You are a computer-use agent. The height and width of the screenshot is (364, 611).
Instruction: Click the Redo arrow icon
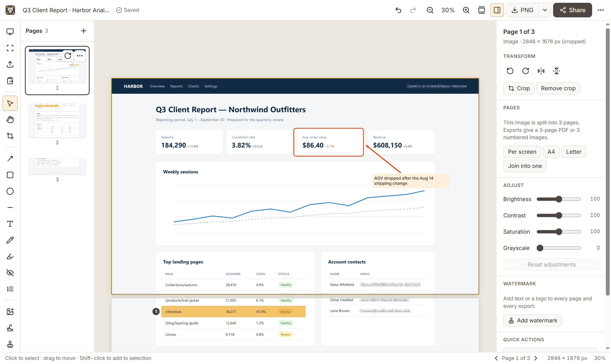pos(413,10)
